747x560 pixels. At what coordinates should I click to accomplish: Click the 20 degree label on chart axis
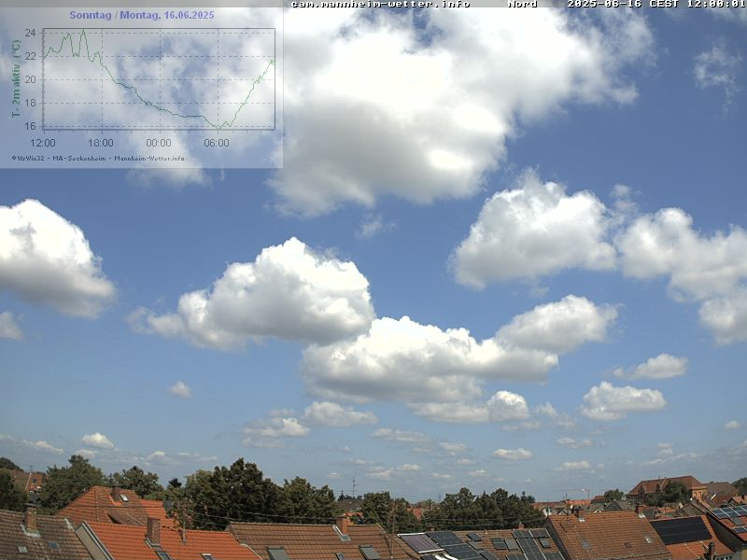tap(30, 79)
